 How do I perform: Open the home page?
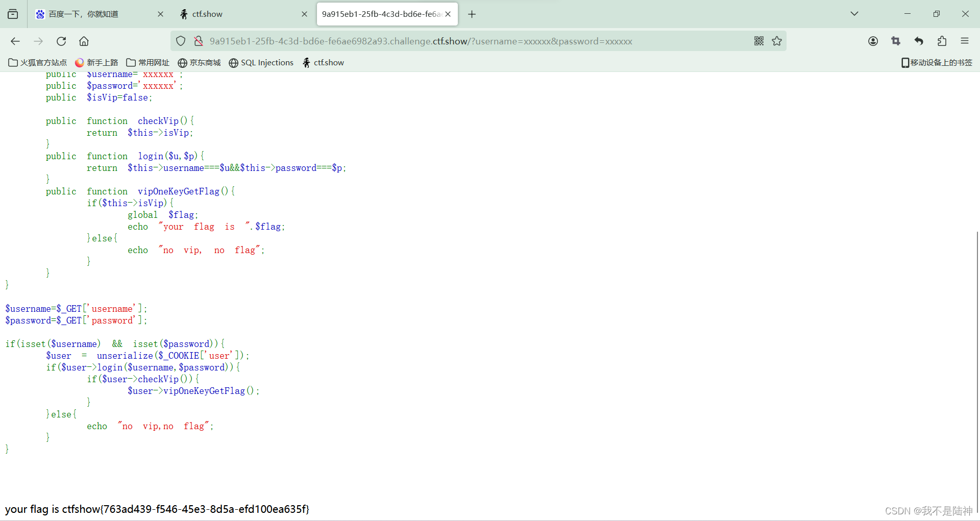84,41
